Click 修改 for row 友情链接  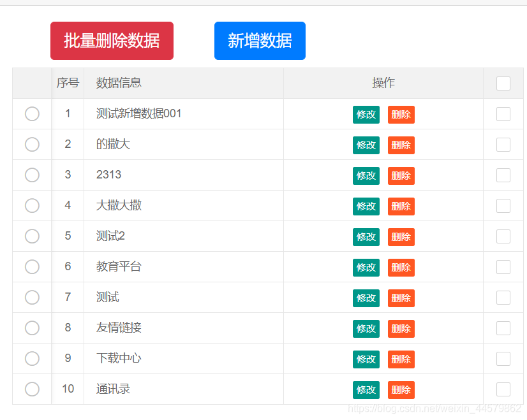366,329
